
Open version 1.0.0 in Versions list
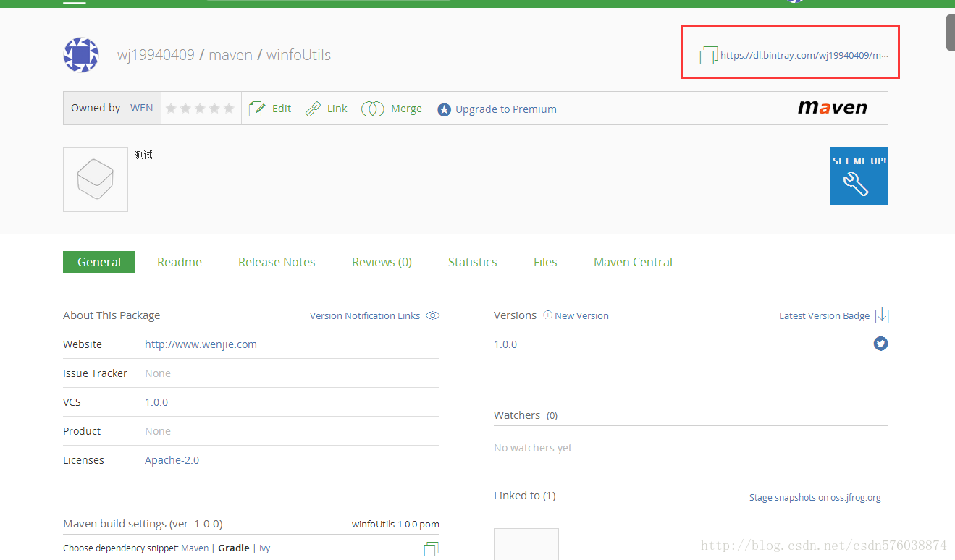505,344
